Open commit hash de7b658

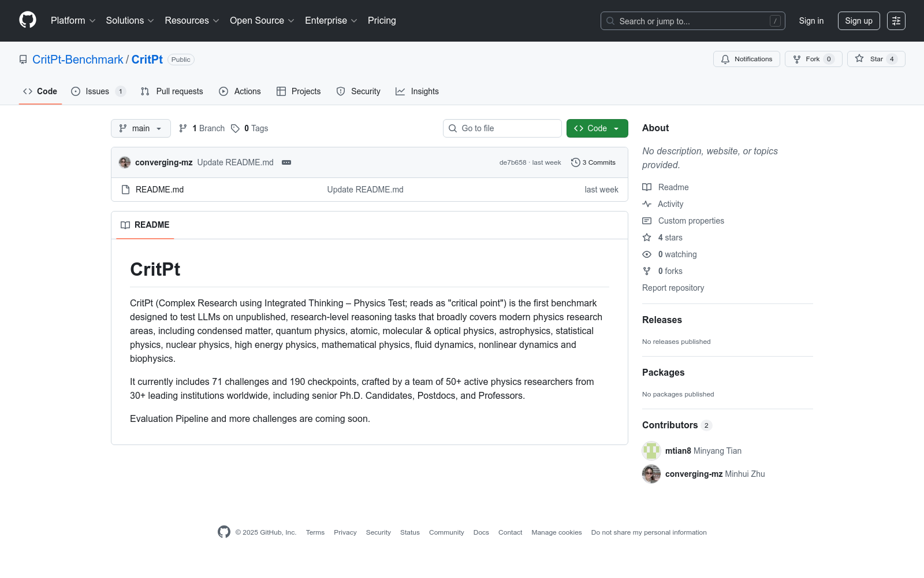tap(513, 162)
